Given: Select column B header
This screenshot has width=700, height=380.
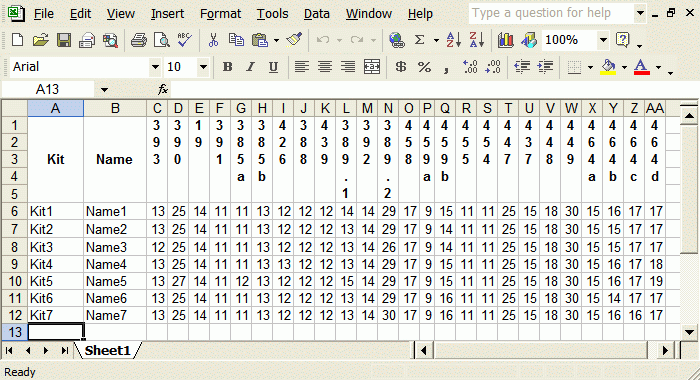Looking at the screenshot, I should (115, 108).
